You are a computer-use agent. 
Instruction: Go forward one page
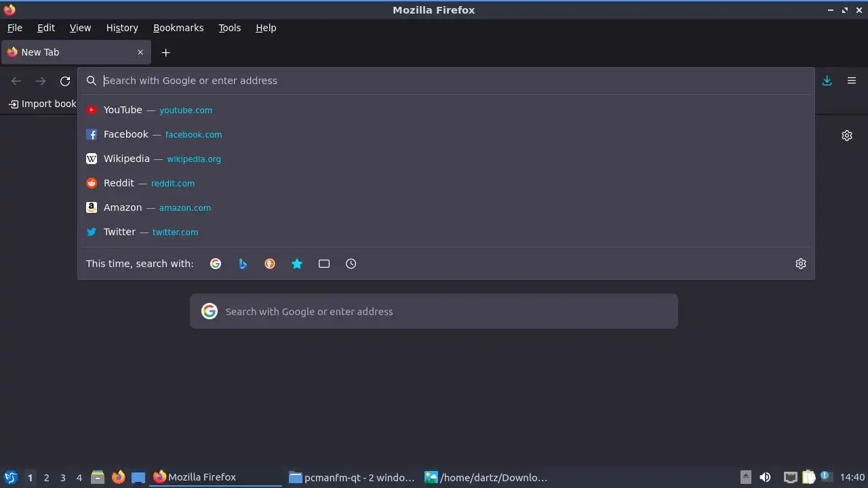41,81
